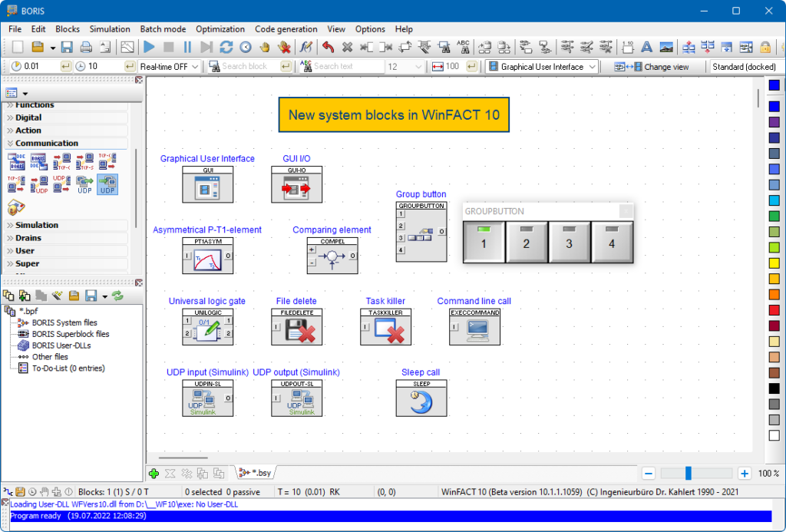Click the insert picture landscape icon

tap(666, 47)
